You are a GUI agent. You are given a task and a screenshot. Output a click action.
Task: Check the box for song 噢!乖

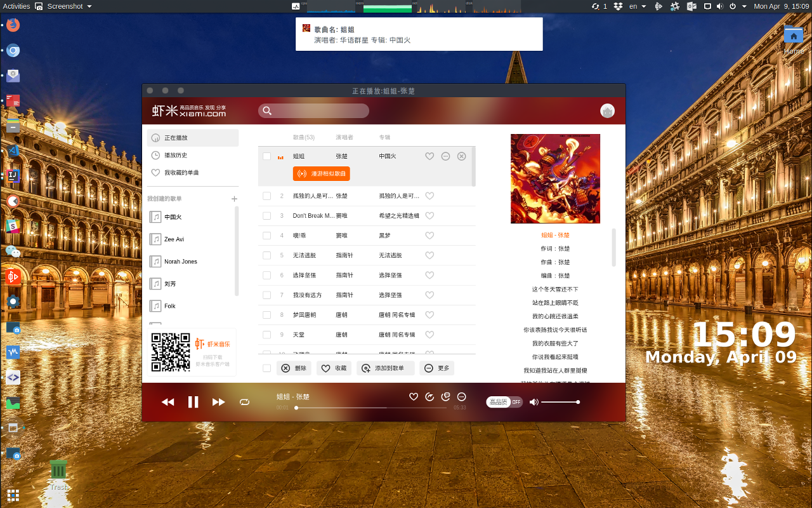point(267,236)
